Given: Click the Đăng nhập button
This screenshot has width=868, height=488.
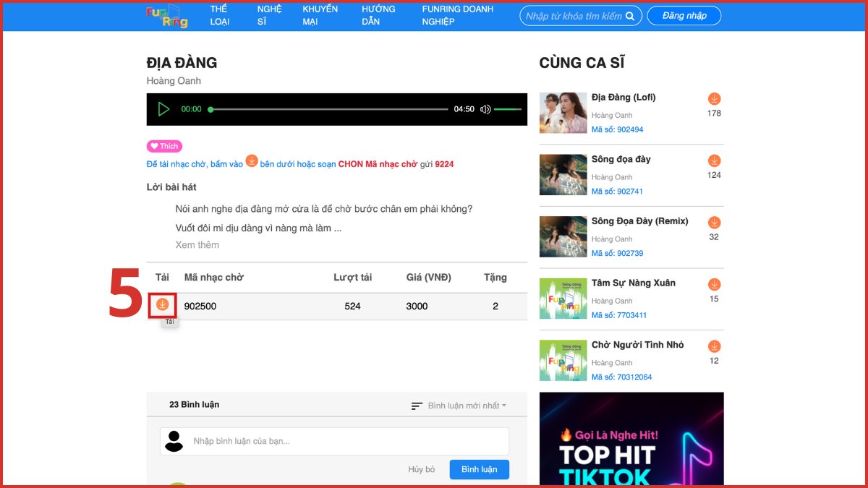Looking at the screenshot, I should [x=683, y=14].
